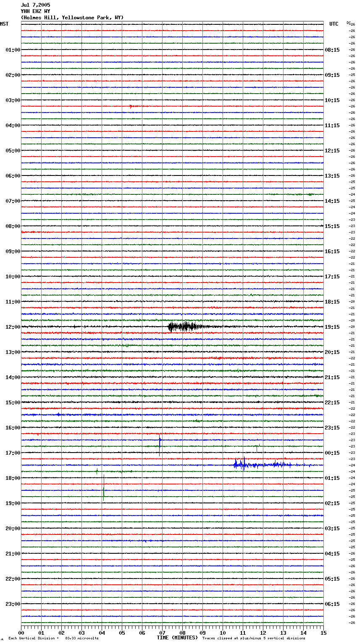
Task: Select the 20:00 MST time label
Action: pyautogui.click(x=13, y=529)
